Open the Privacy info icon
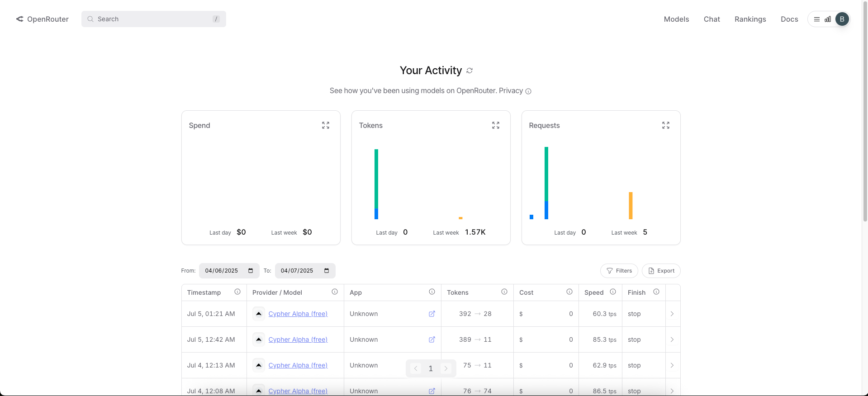Image resolution: width=868 pixels, height=396 pixels. pos(528,91)
